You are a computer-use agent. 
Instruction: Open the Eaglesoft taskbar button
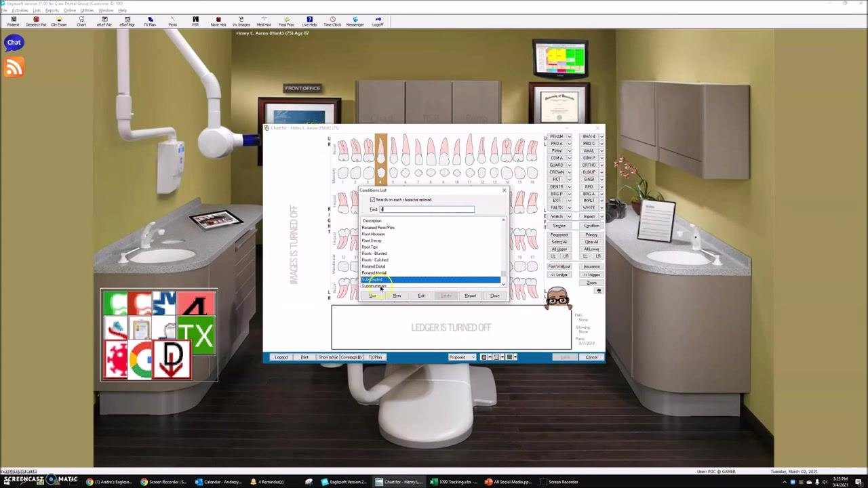pyautogui.click(x=344, y=482)
